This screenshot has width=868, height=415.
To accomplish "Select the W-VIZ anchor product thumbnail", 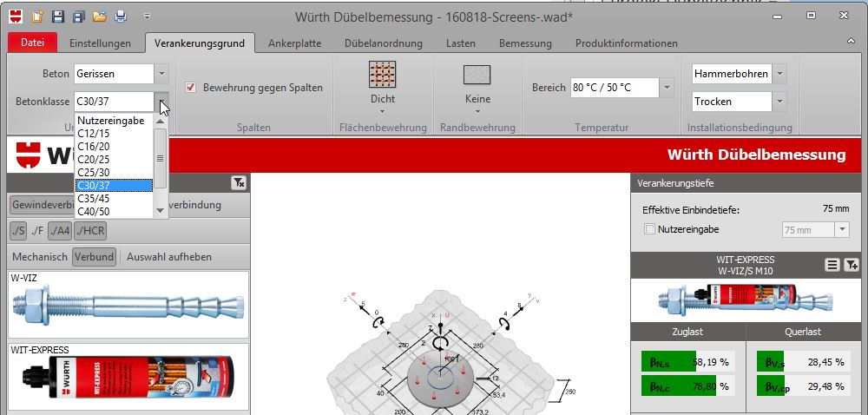I will click(x=129, y=305).
